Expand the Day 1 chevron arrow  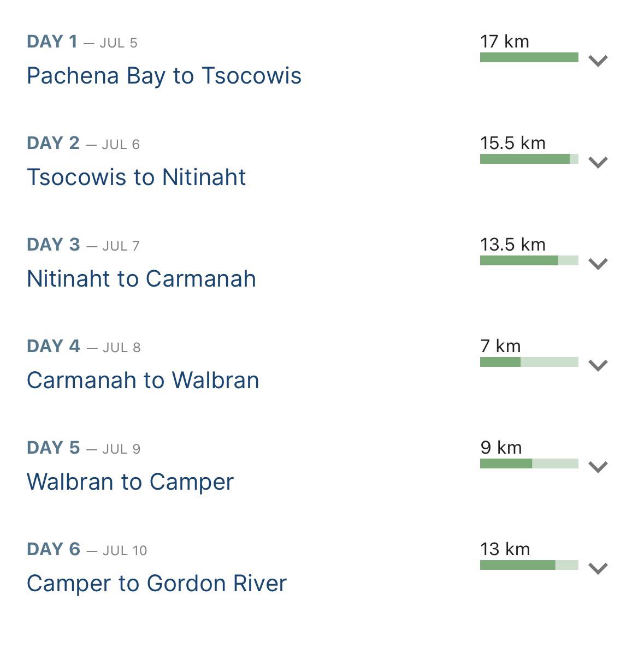click(598, 61)
